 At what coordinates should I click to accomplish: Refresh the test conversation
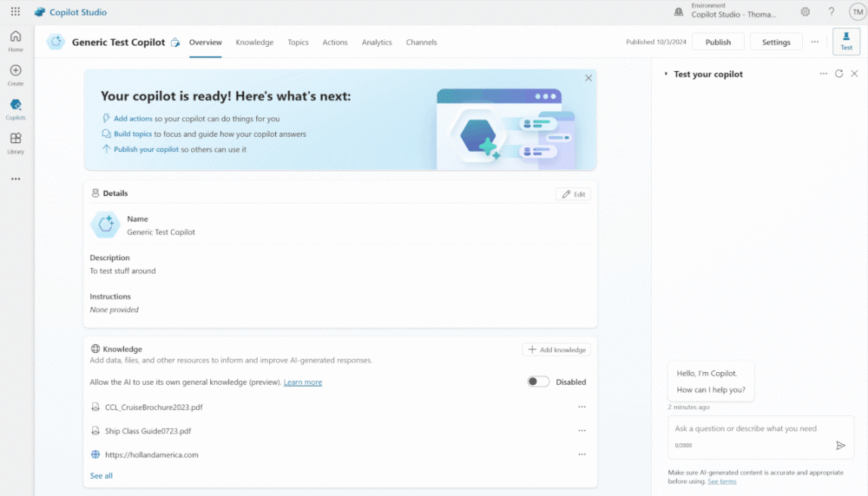(x=839, y=74)
